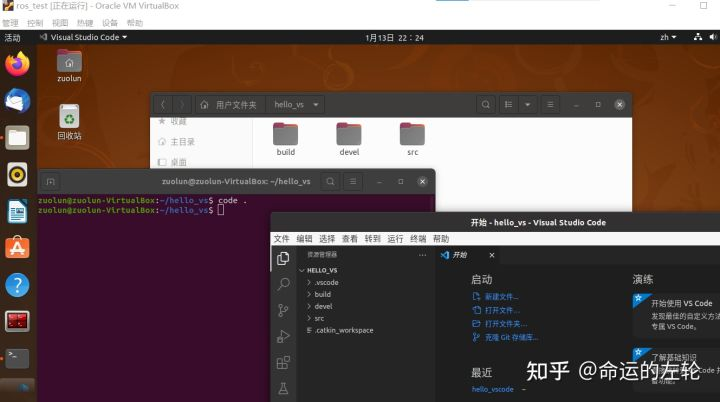The height and width of the screenshot is (402, 720).
Task: Click the search icon in the terminal title bar
Action: click(330, 181)
